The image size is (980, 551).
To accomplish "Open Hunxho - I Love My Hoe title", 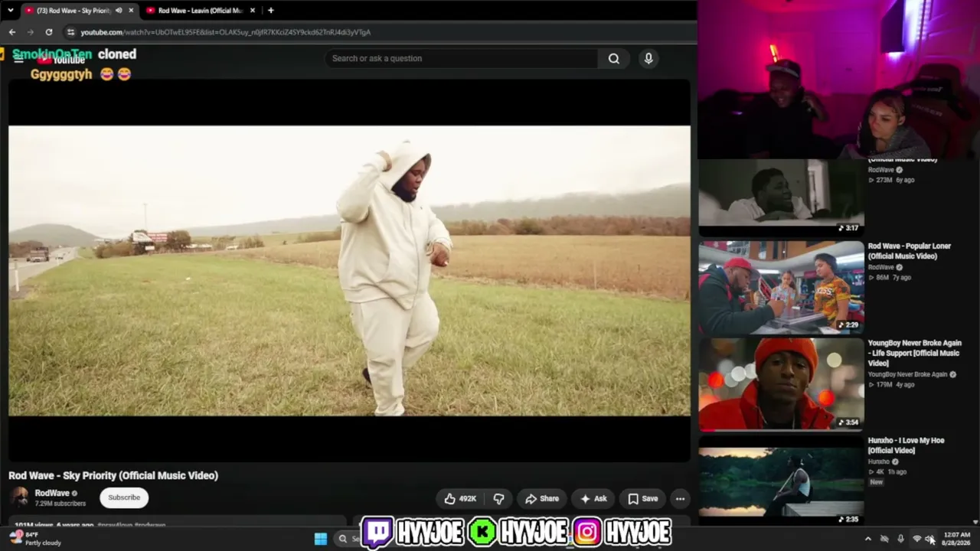I will 906,445.
